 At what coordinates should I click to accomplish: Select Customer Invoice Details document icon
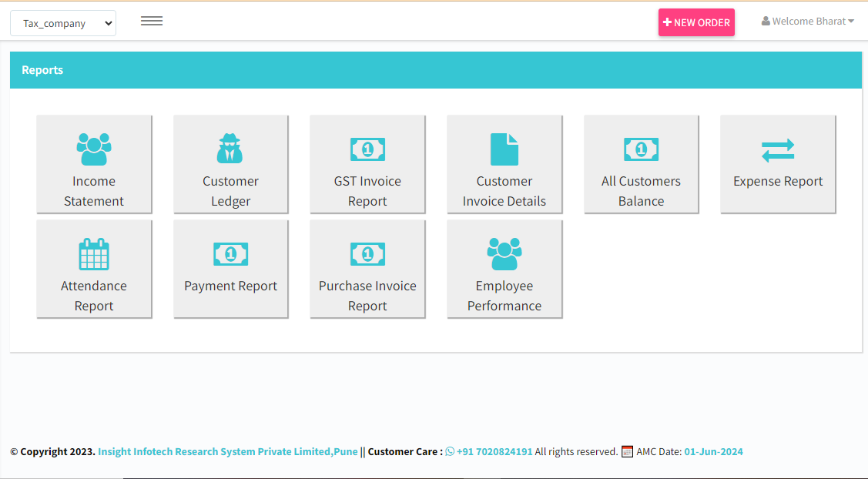pyautogui.click(x=504, y=149)
